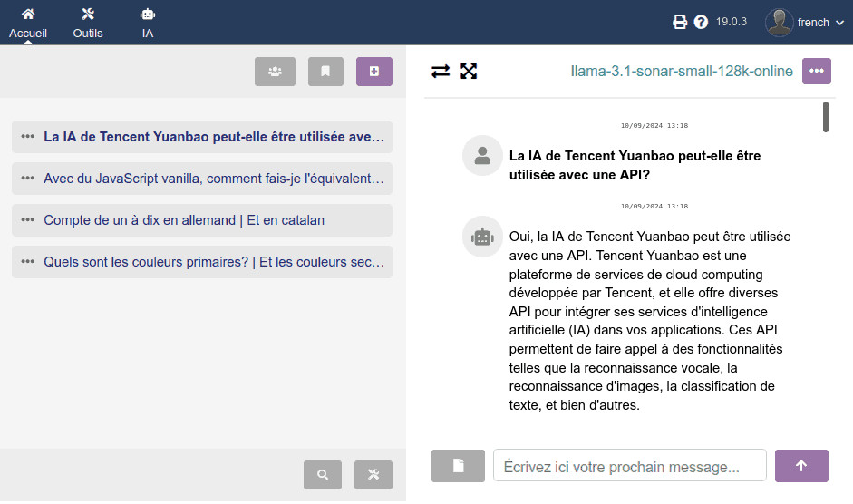Click the bookmark button
Viewport: 853px width, 504px height.
[x=325, y=72]
